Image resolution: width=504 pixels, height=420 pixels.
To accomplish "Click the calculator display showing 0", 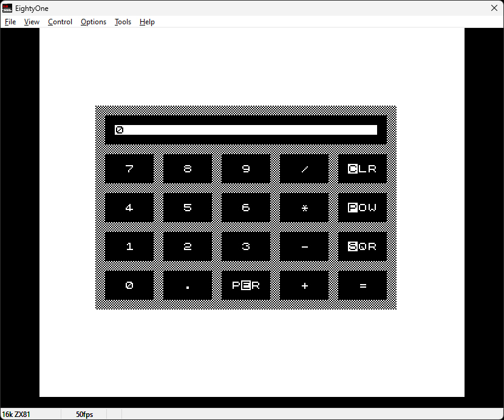I will pyautogui.click(x=246, y=129).
